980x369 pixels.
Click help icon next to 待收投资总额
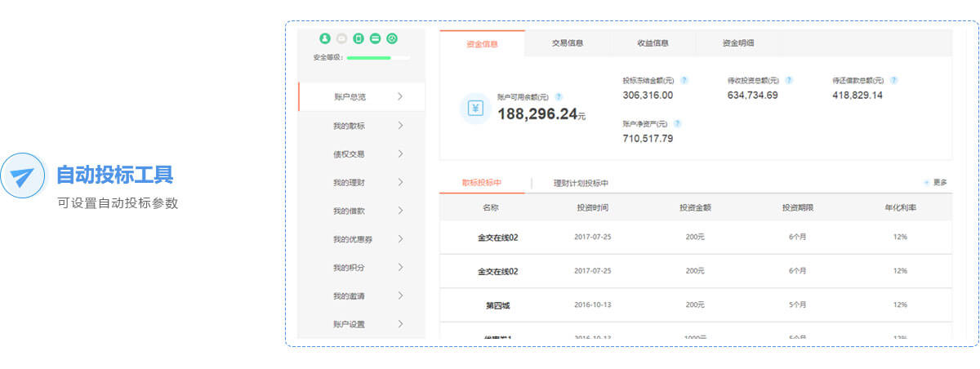[x=789, y=81]
